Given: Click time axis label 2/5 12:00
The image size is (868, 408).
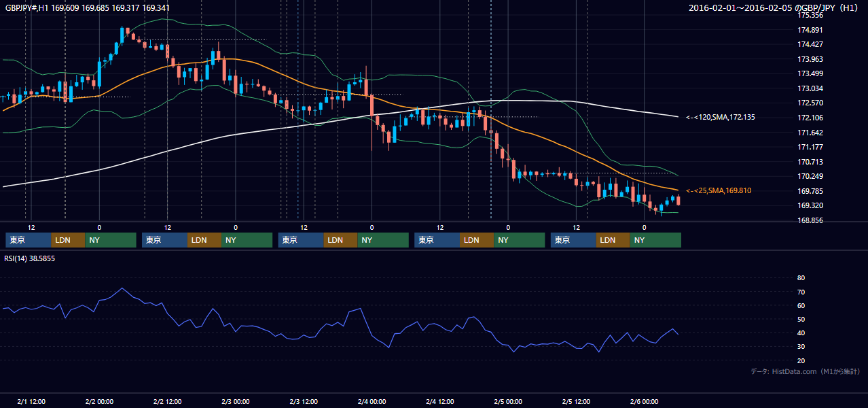Looking at the screenshot, I should [x=576, y=402].
